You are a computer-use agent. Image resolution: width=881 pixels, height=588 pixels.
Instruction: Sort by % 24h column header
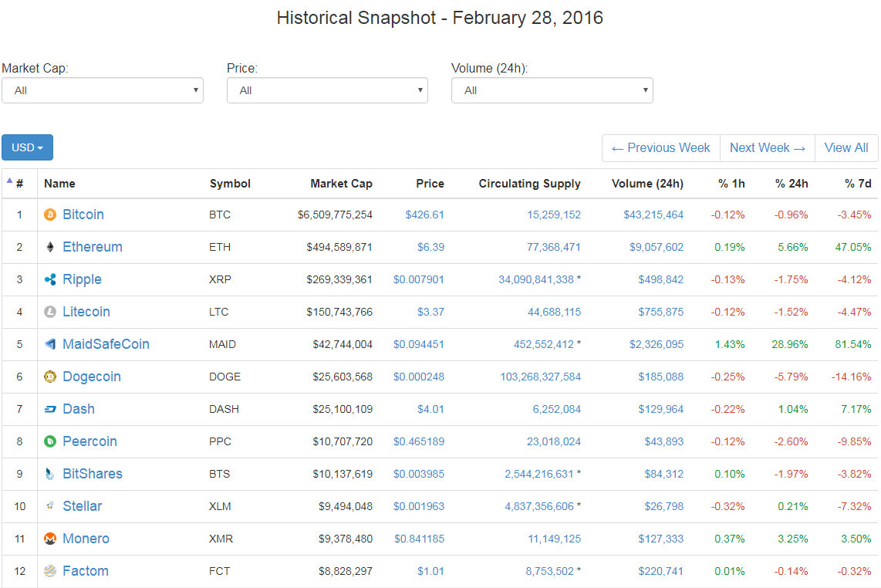(x=792, y=184)
